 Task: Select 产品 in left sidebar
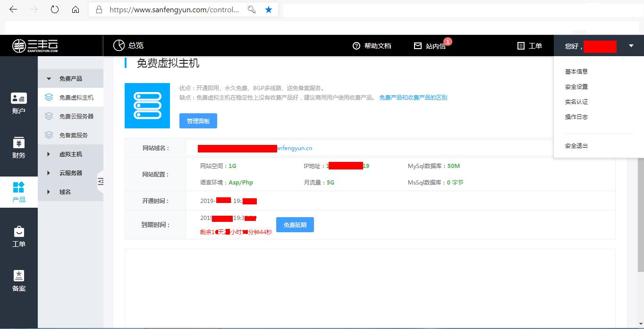click(19, 193)
